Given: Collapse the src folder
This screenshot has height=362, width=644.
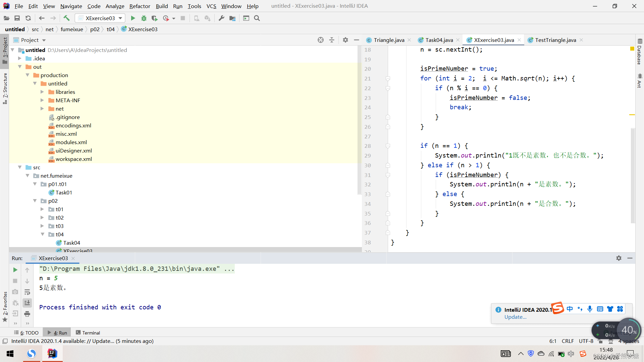Looking at the screenshot, I should point(20,167).
